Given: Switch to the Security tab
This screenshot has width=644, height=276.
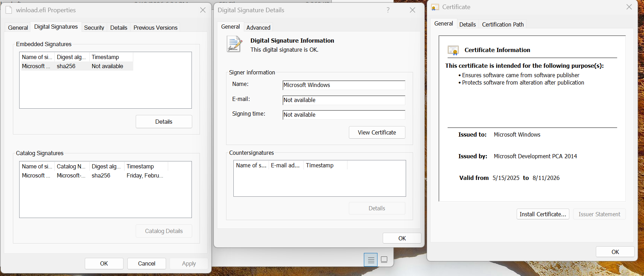Looking at the screenshot, I should (x=94, y=28).
